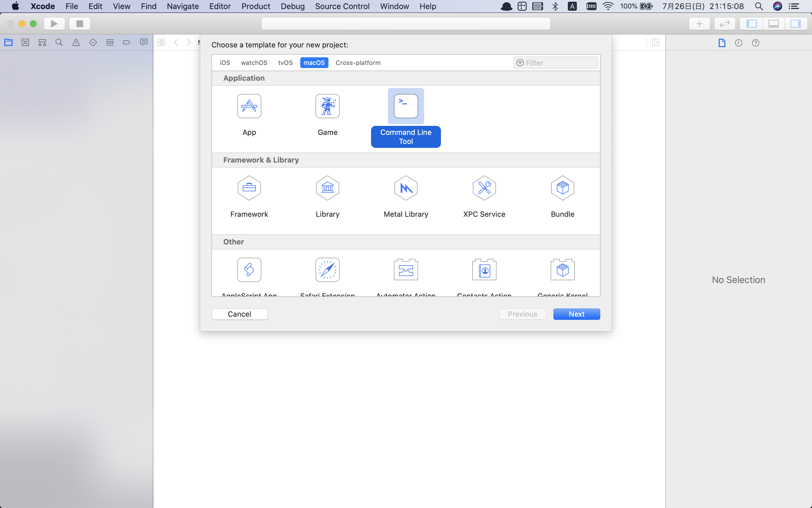Image resolution: width=812 pixels, height=508 pixels.
Task: Go forward with the right chevron
Action: (x=189, y=42)
